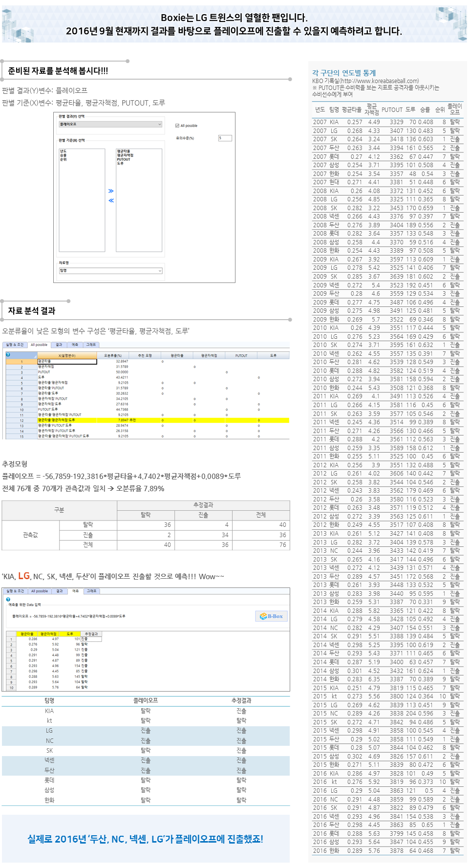Select All possible tab above the error-rate table
The image size is (469, 868).
(39, 345)
